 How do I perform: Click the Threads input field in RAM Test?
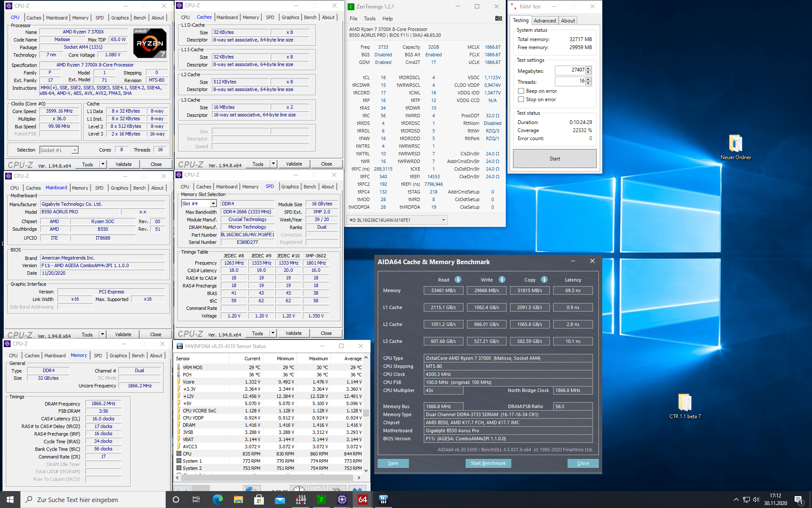[570, 81]
